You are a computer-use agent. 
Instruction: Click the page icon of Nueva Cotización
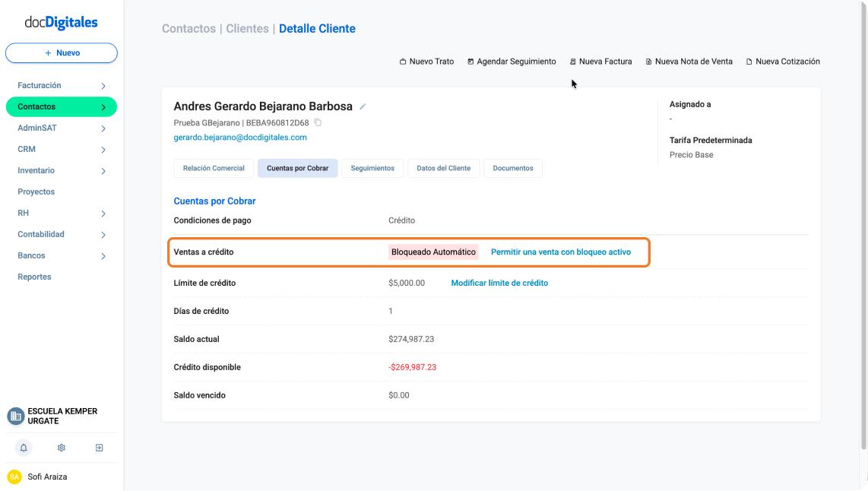click(749, 62)
